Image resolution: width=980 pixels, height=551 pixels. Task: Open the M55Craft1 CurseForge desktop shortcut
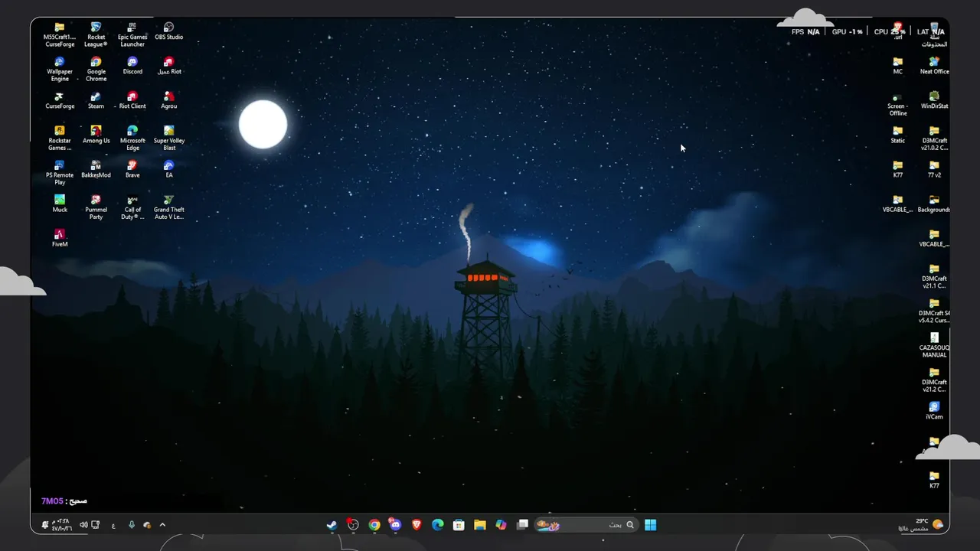(60, 35)
